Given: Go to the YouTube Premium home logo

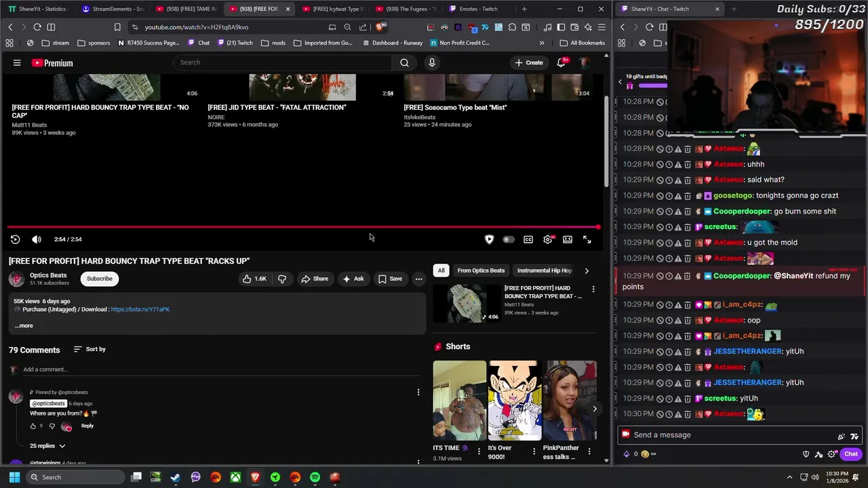Looking at the screenshot, I should point(52,63).
